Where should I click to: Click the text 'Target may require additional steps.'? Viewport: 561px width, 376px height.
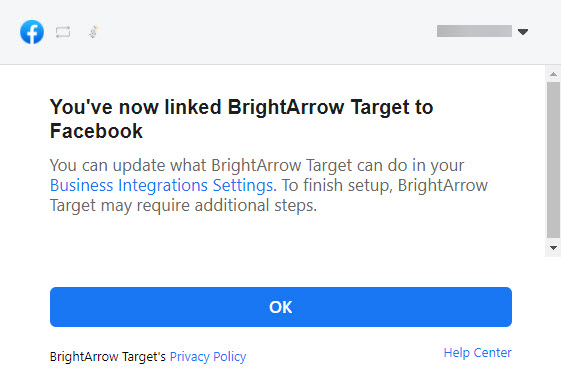[183, 206]
